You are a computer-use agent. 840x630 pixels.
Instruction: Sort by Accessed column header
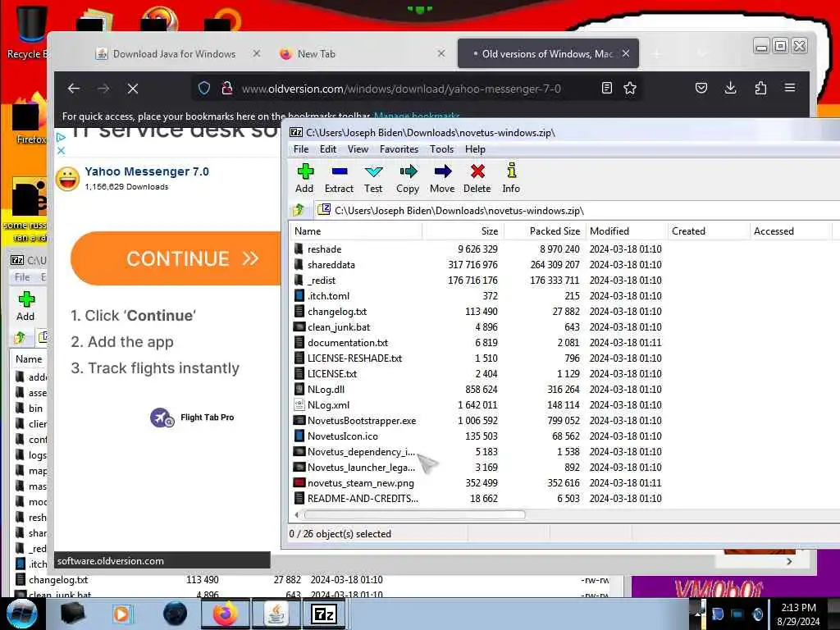pos(791,231)
